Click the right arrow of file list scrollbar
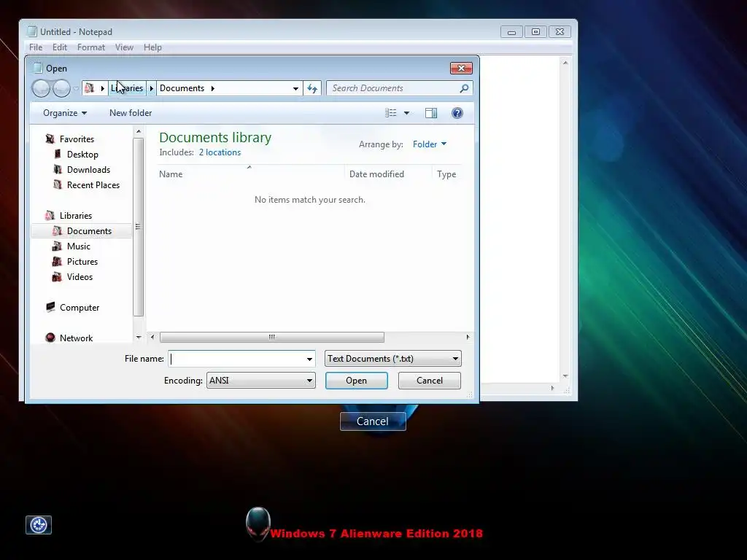The width and height of the screenshot is (747, 560). (x=468, y=337)
